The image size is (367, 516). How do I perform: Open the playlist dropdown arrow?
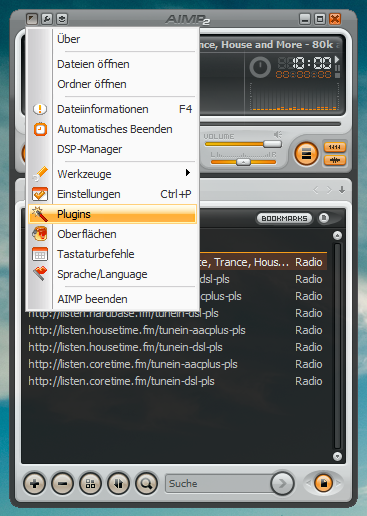pyautogui.click(x=342, y=190)
